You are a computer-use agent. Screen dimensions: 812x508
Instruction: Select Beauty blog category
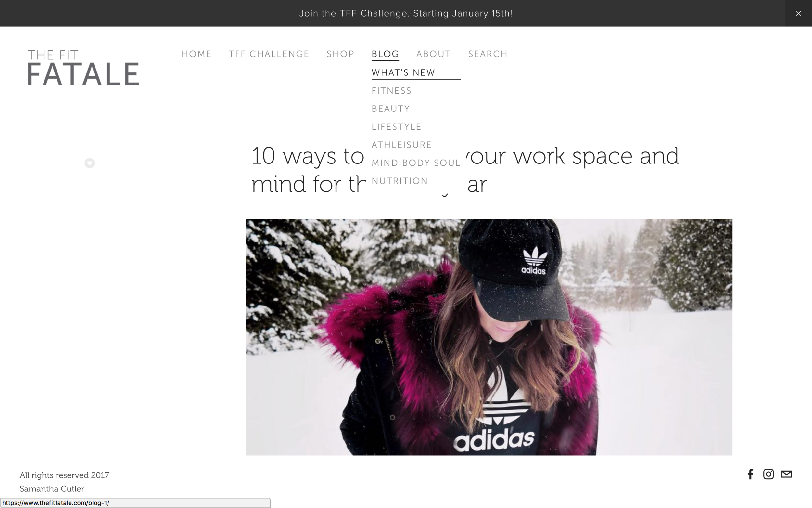click(391, 109)
